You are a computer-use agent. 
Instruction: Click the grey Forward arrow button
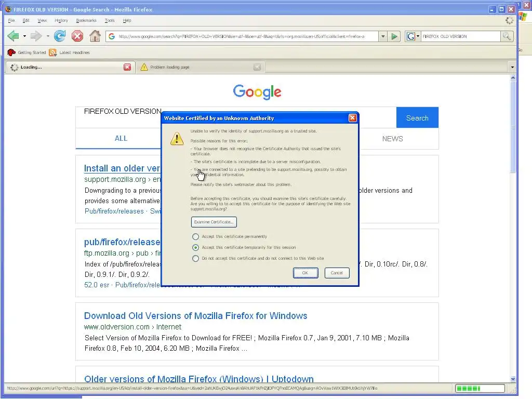tap(36, 36)
